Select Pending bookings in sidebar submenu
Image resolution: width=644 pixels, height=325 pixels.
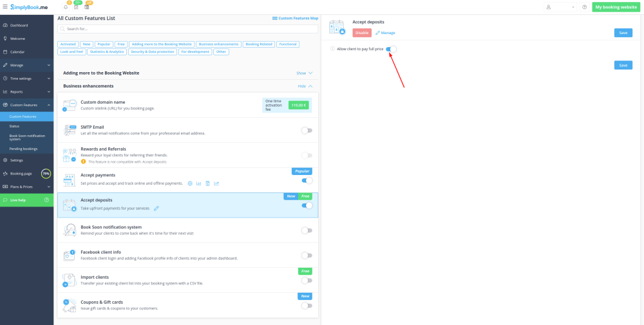pyautogui.click(x=23, y=149)
